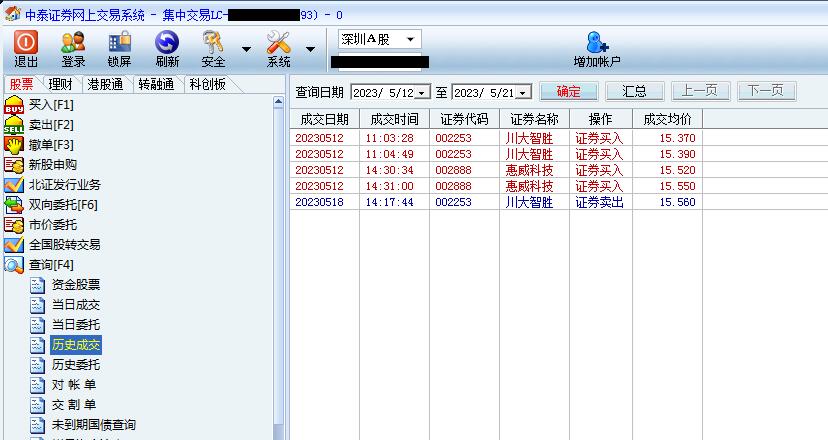Sort by 成交均价 column header
The image size is (828, 440).
667,119
